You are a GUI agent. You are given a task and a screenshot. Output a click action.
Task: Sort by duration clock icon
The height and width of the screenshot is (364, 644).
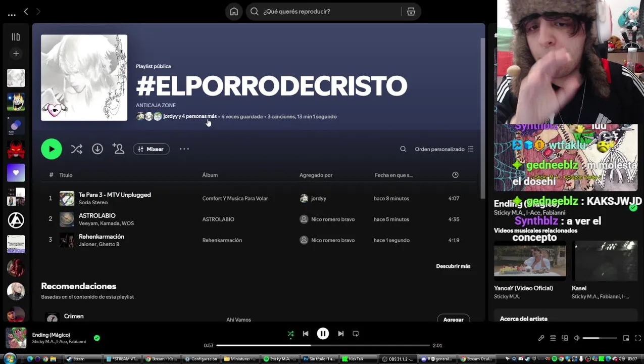pyautogui.click(x=455, y=175)
